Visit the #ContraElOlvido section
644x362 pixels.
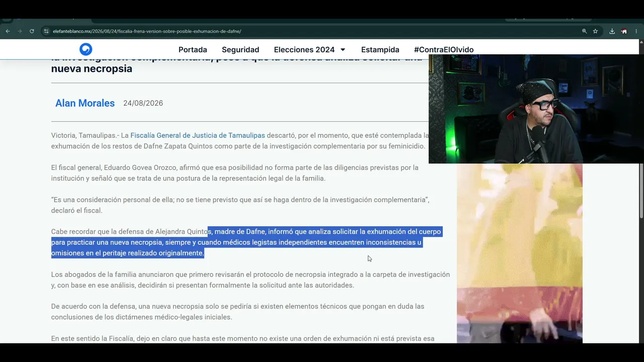(444, 50)
